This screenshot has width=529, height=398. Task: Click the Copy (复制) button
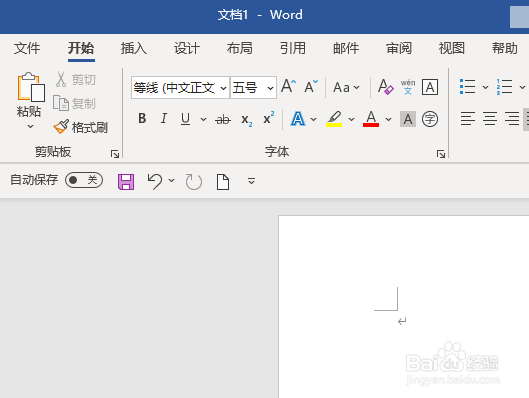point(75,103)
